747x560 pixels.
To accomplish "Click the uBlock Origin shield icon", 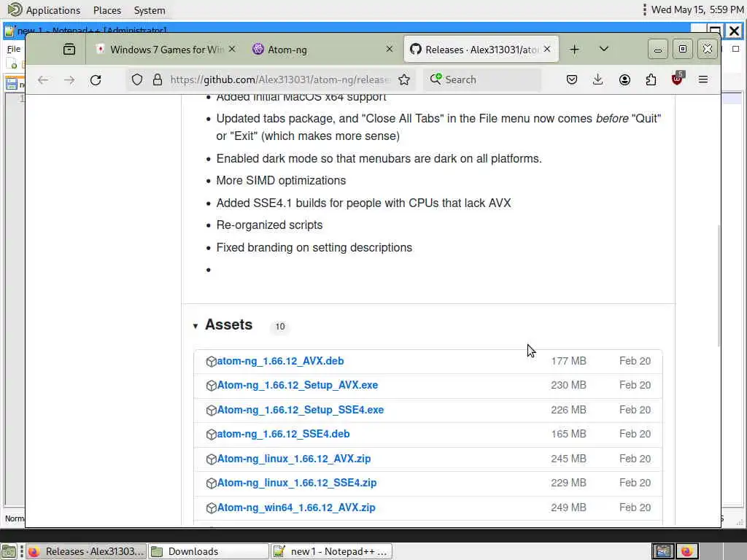I will point(677,79).
